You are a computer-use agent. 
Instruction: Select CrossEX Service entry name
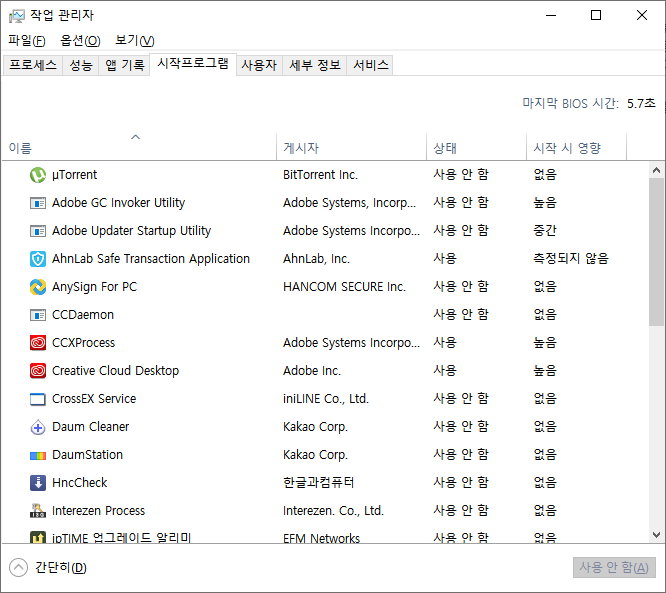(x=94, y=399)
